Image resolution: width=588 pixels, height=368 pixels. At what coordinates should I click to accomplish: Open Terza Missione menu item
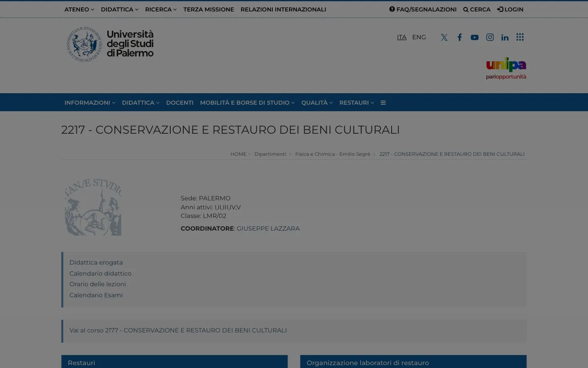pos(209,9)
